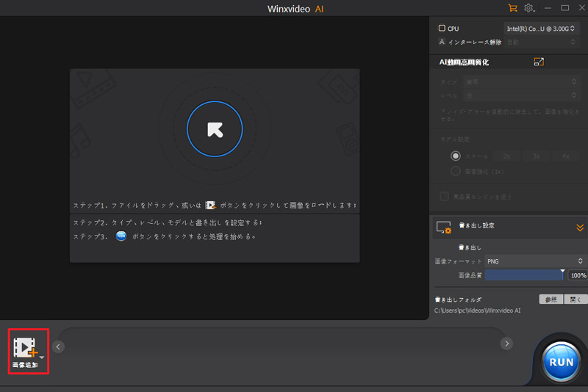Select the 画像強化 (1x) radio button
588x392 pixels.
[x=455, y=171]
